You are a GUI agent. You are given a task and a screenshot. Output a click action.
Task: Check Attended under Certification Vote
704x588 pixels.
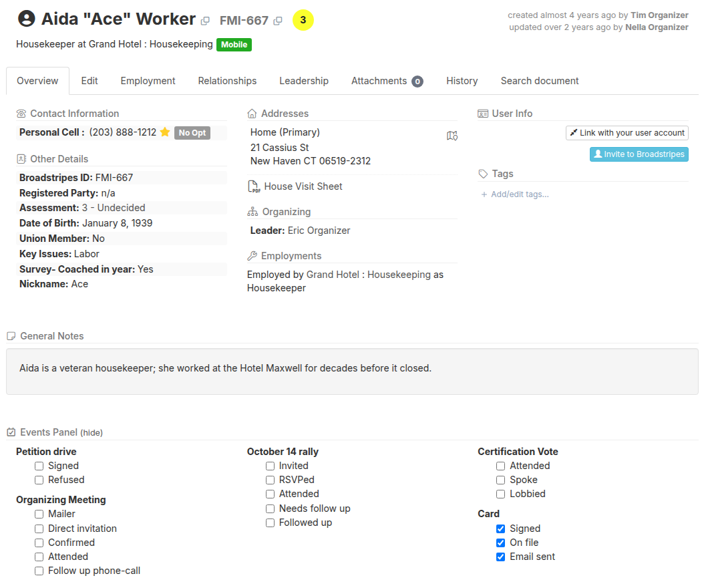(501, 466)
